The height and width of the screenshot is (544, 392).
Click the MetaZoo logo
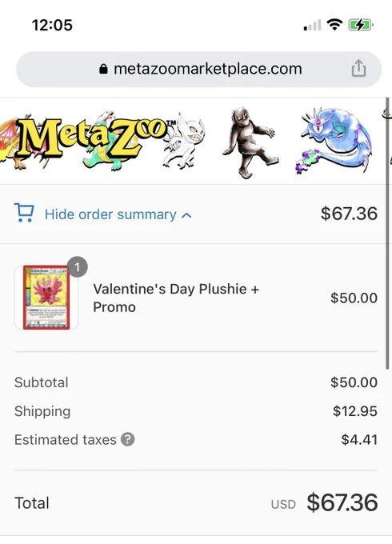[x=91, y=138]
